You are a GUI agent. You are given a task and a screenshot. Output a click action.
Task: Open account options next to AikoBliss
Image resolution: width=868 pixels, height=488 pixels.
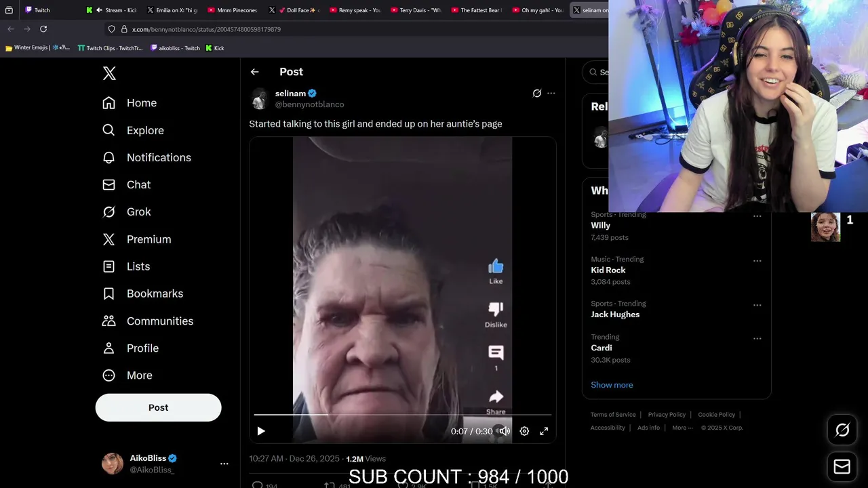click(x=224, y=464)
